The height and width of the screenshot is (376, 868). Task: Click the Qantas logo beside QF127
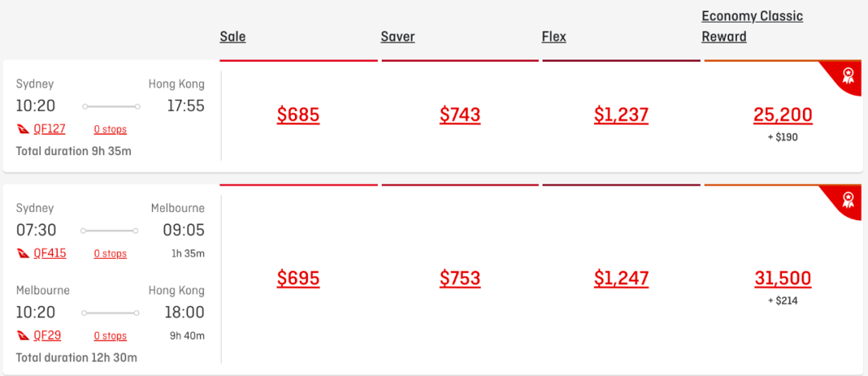click(x=23, y=129)
